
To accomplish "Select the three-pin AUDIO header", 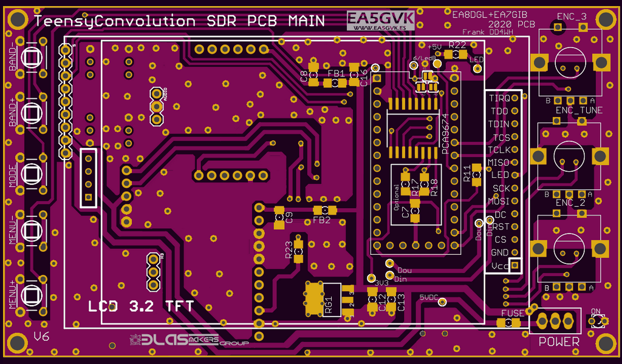I will coord(157,107).
